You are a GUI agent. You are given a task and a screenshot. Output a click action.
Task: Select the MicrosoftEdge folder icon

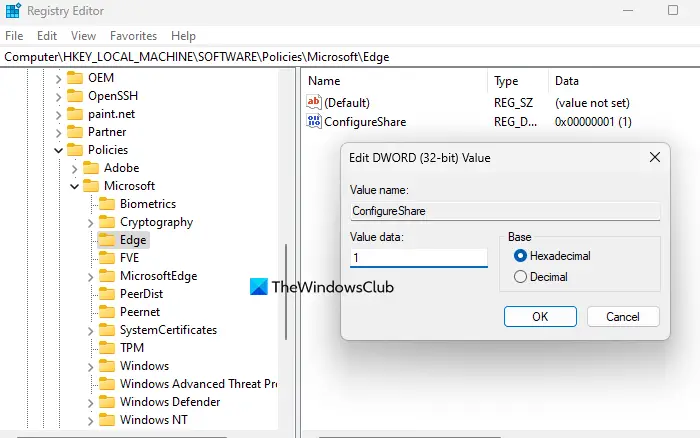tap(107, 275)
